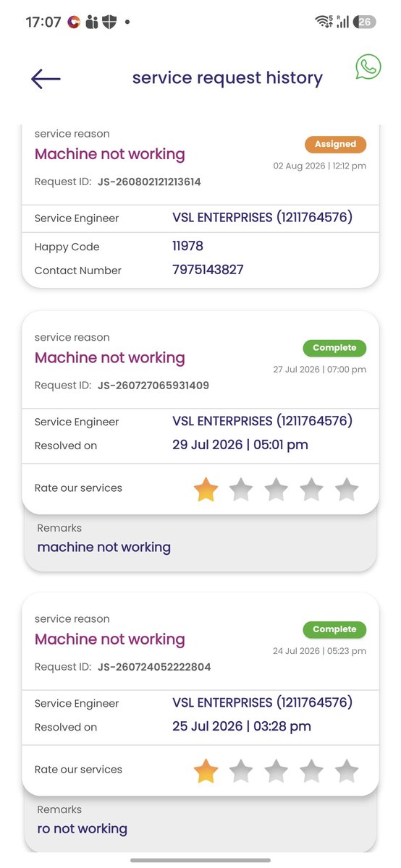Rate one star for 27 Jul request
The width and height of the screenshot is (401, 868).
[206, 490]
